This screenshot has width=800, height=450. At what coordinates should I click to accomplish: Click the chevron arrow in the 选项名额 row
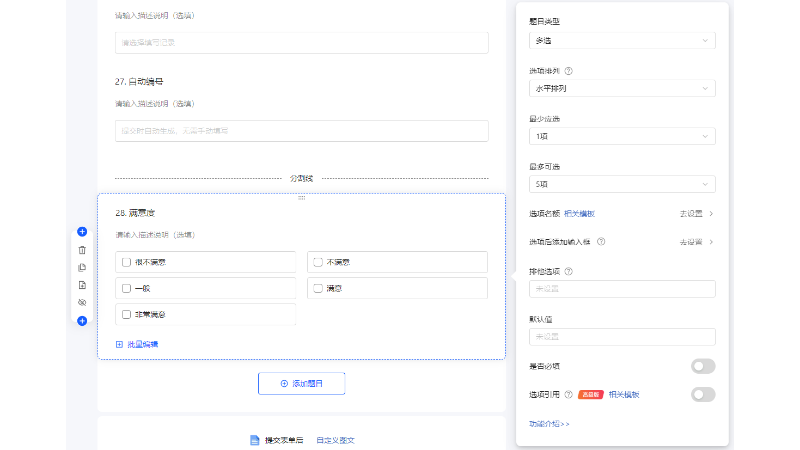pos(711,214)
